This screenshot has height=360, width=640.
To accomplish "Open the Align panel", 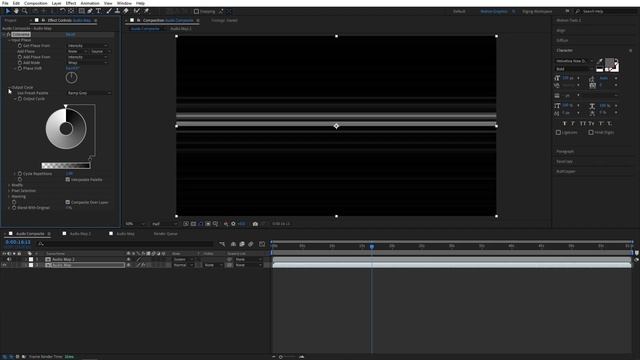I will (x=561, y=30).
